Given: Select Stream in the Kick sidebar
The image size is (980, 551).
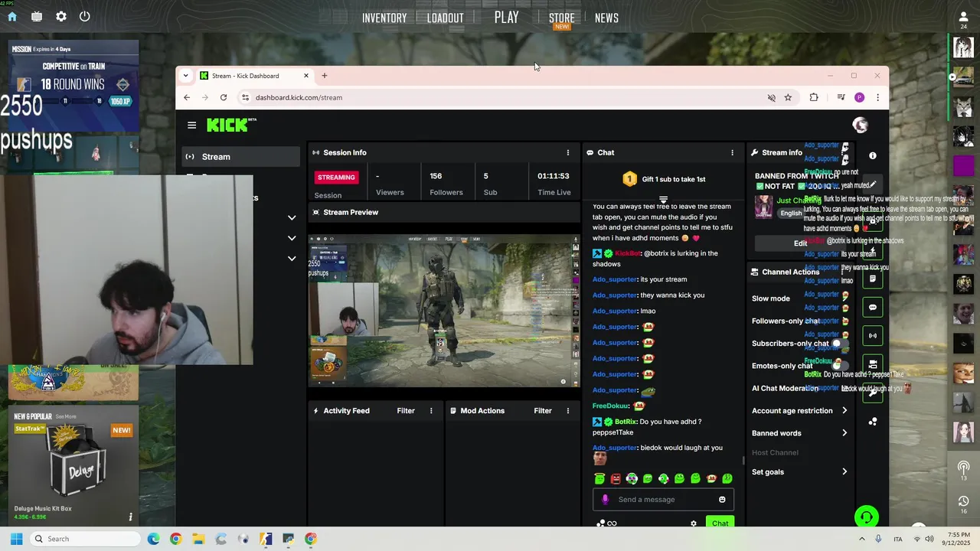Looking at the screenshot, I should pos(240,157).
